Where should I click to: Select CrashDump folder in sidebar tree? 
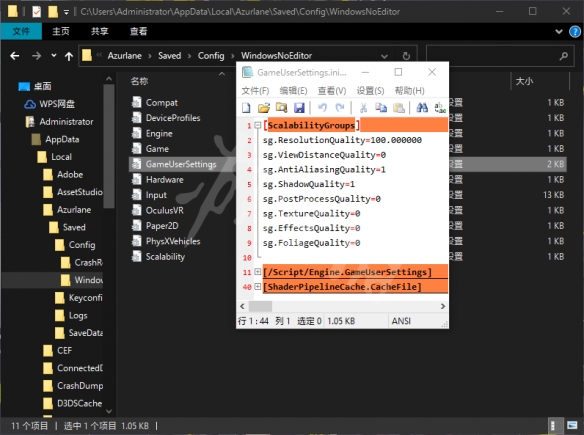[x=80, y=386]
